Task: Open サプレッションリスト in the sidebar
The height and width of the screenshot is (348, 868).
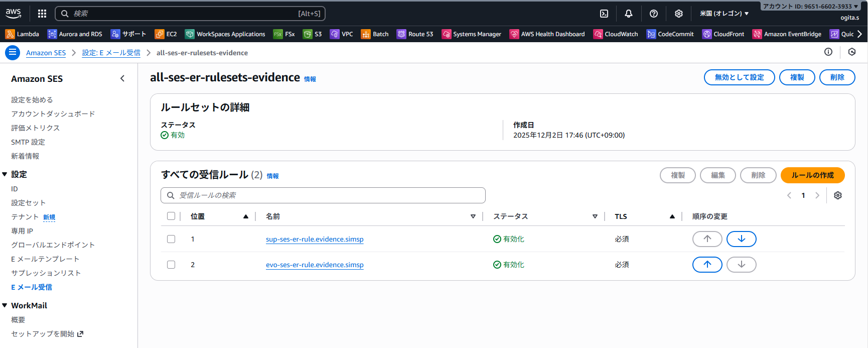Action: [x=46, y=273]
